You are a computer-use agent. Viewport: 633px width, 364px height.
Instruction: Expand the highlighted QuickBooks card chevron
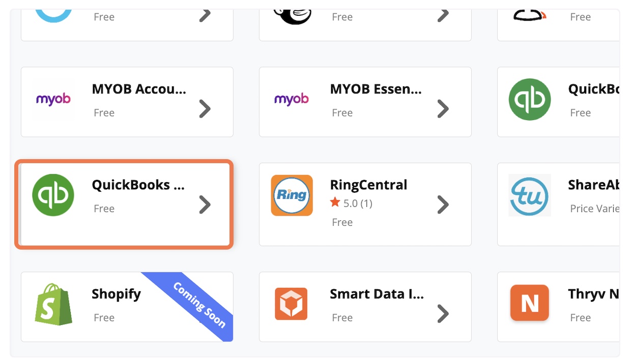[205, 204]
